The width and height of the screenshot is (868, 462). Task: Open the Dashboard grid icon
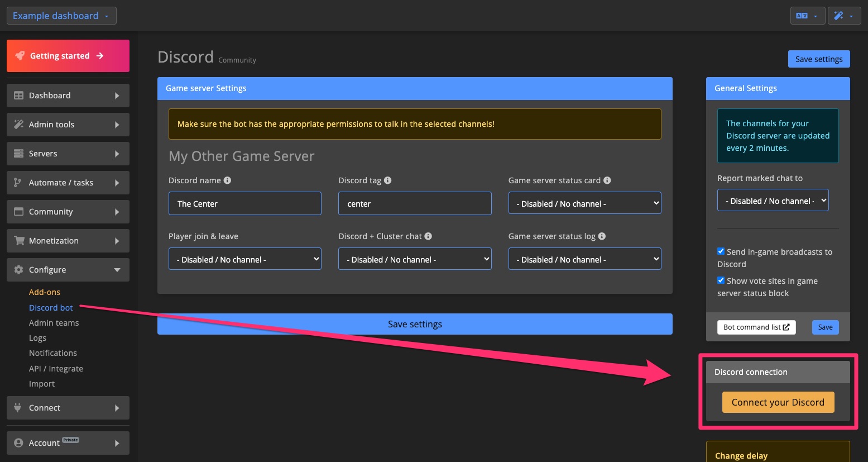click(x=20, y=95)
